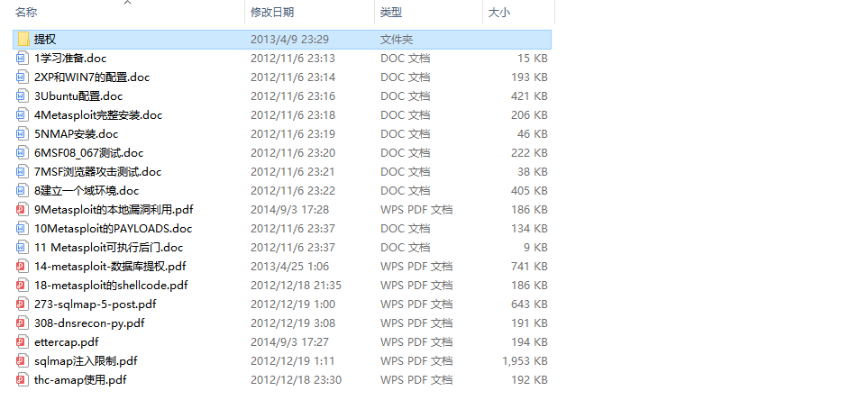Select file 6MSF08_067测试.doc

coord(88,153)
